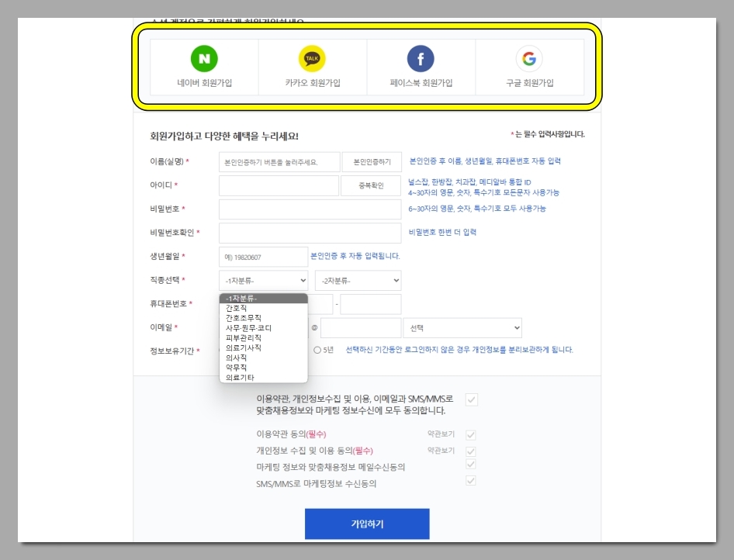This screenshot has height=560, width=734.
Task: Submit form with 가입하기 button
Action: [367, 524]
